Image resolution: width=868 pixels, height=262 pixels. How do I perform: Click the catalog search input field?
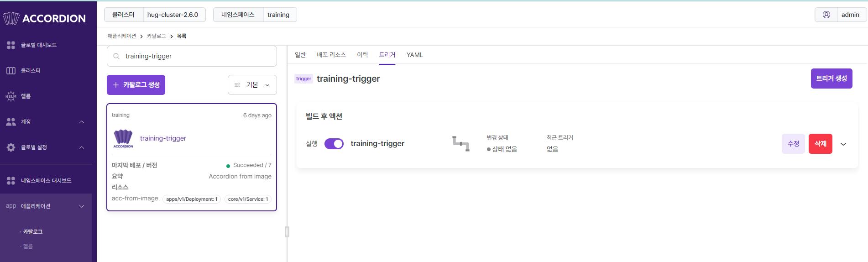(192, 56)
